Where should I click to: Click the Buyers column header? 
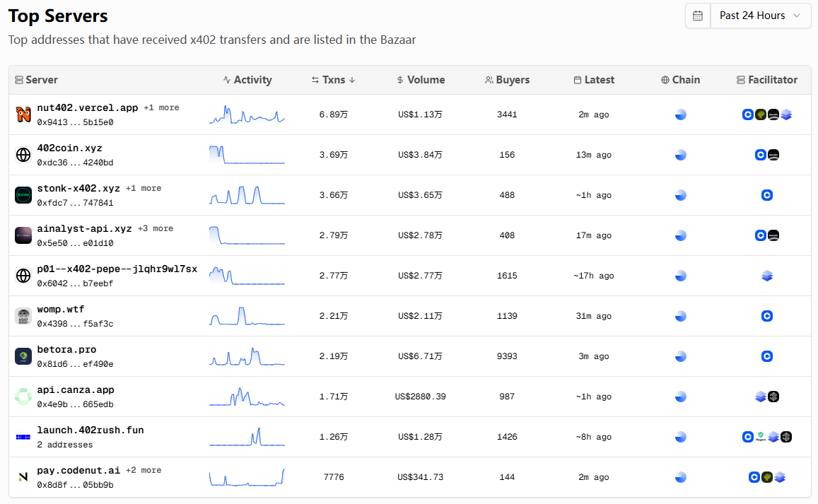click(x=507, y=80)
